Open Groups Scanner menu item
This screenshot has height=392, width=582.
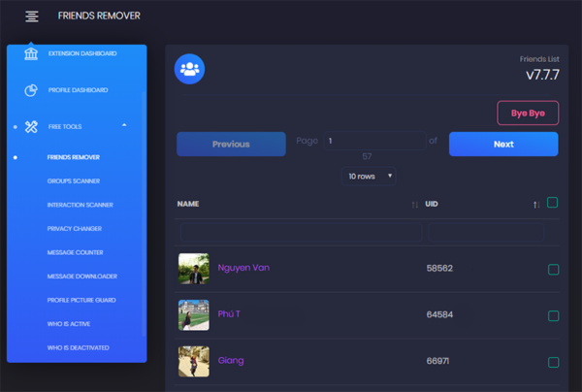click(x=73, y=181)
